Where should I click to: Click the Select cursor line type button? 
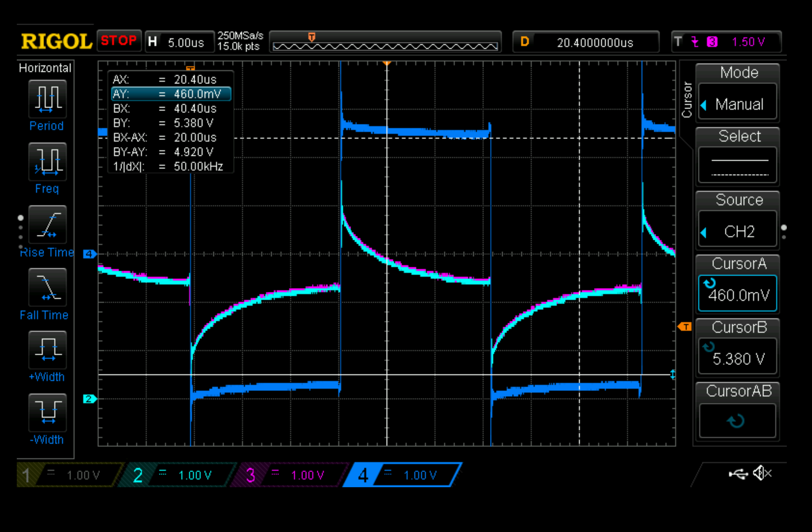737,165
